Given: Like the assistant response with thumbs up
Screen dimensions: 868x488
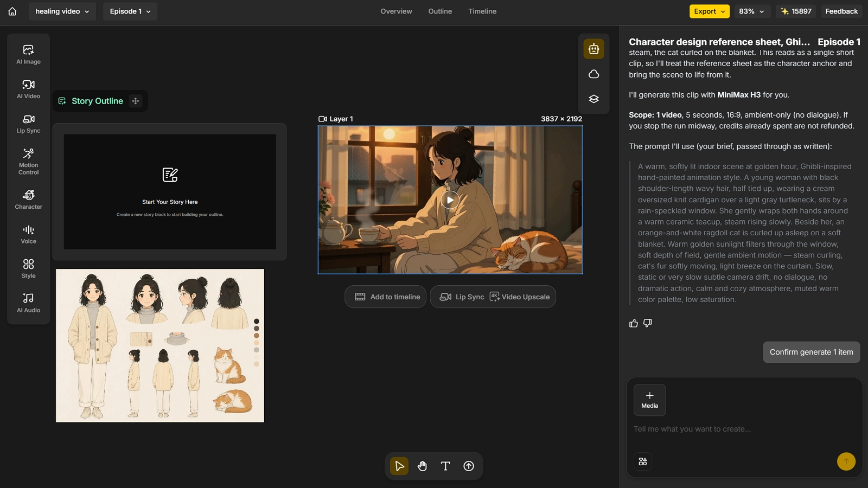Looking at the screenshot, I should [634, 323].
